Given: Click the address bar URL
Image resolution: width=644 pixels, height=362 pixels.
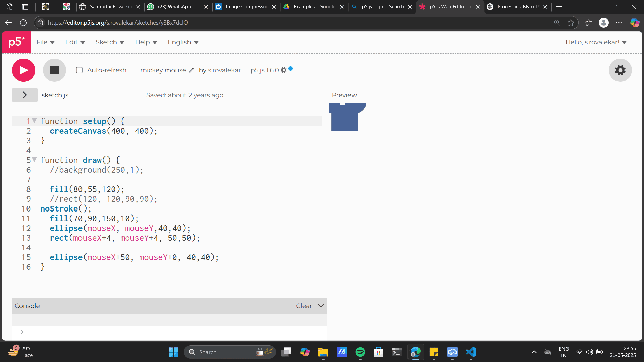Looking at the screenshot, I should click(x=118, y=23).
